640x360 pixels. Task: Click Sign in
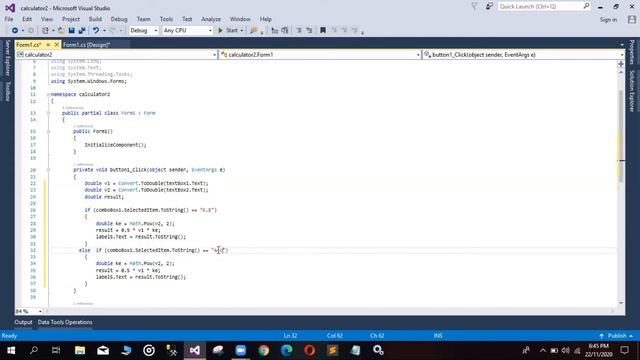[608, 20]
